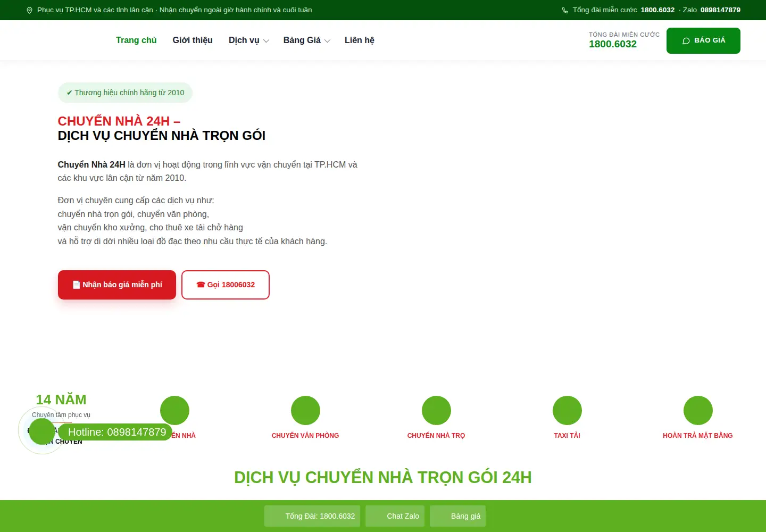Open the TAXI TẢI service link
Viewport: 766px width, 532px height.
(567, 436)
